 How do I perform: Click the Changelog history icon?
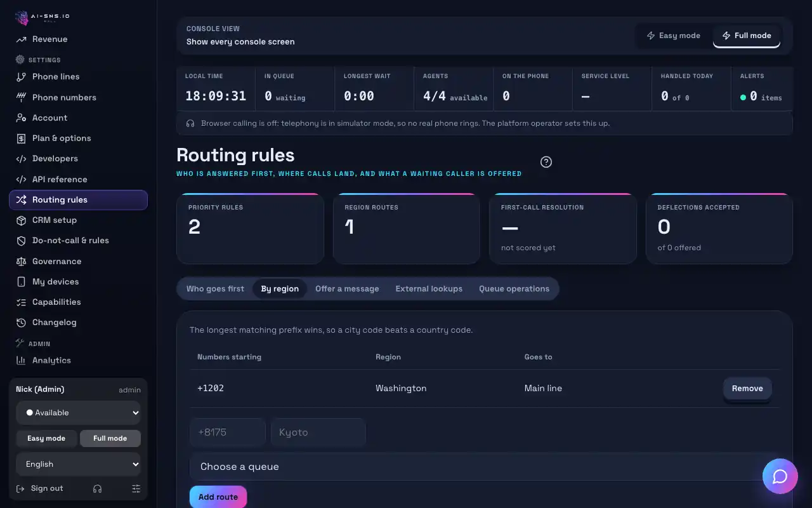(x=22, y=323)
